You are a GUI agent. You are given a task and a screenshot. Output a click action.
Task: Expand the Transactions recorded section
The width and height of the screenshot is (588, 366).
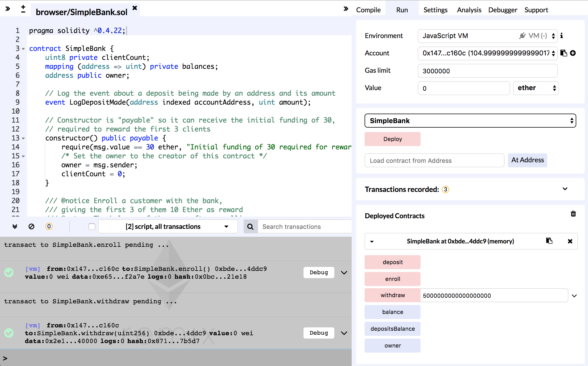tap(565, 189)
